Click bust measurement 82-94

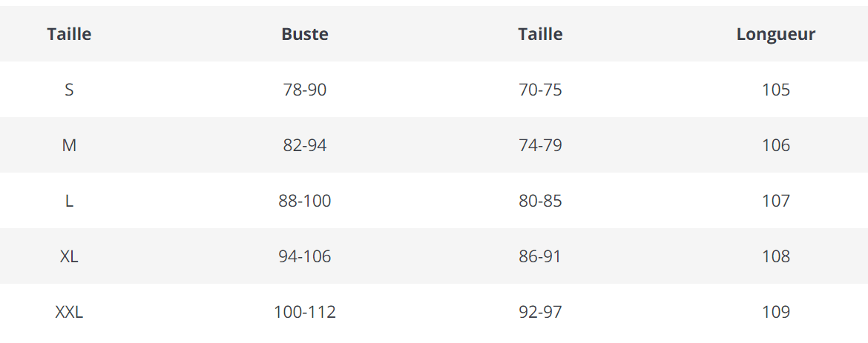tap(304, 145)
